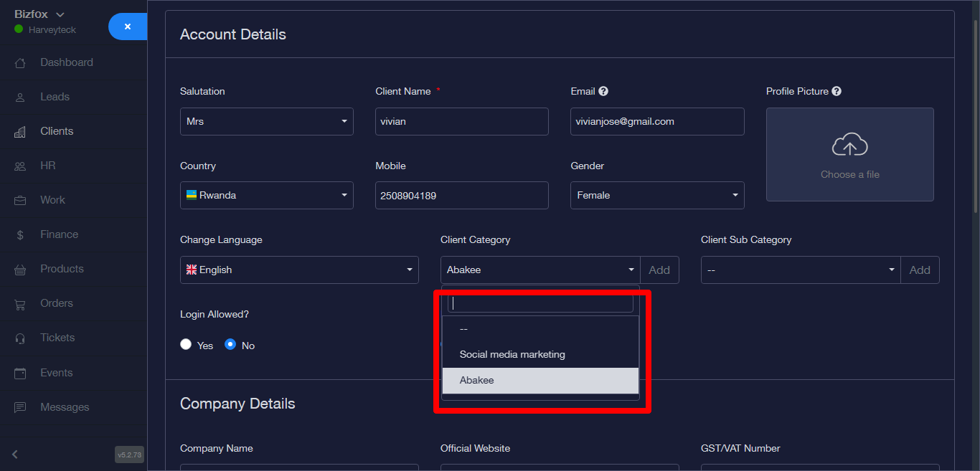This screenshot has width=980, height=471.
Task: Click the Profile Picture upload cloud icon
Action: 849,146
